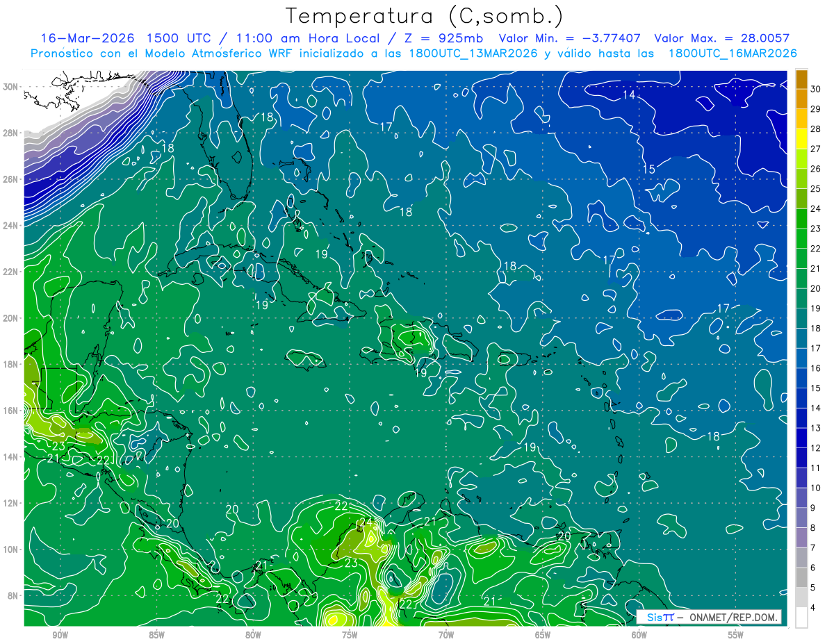Click the '90W' longitude axis label

click(60, 635)
